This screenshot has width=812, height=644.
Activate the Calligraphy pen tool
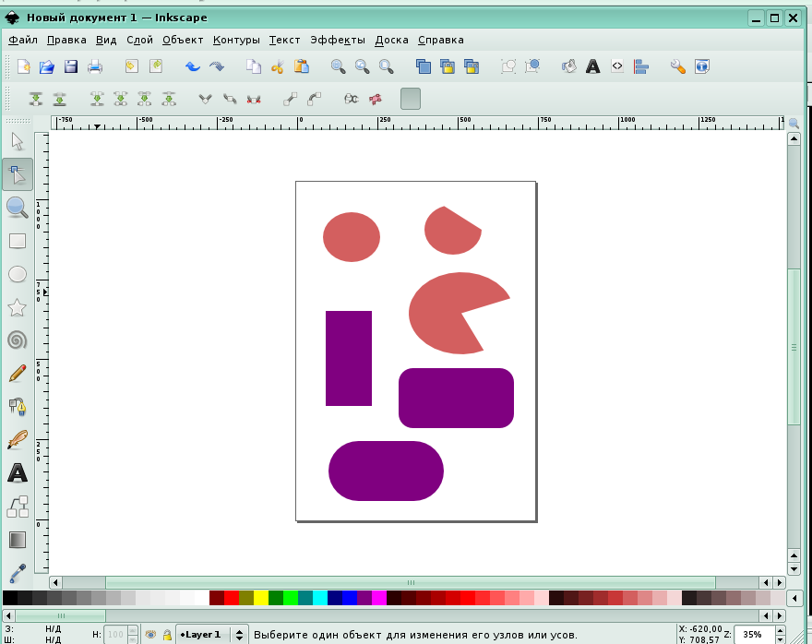point(17,440)
